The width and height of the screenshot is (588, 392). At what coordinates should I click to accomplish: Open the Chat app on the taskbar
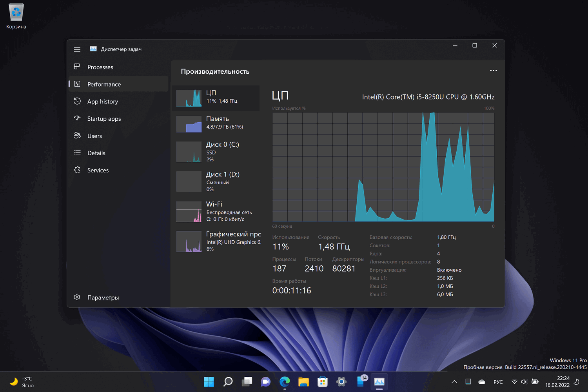(266, 381)
